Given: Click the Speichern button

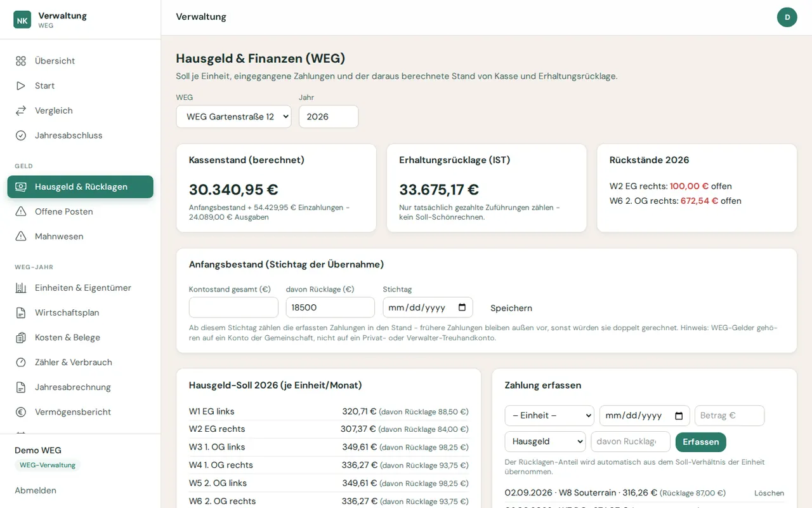Looking at the screenshot, I should [511, 308].
